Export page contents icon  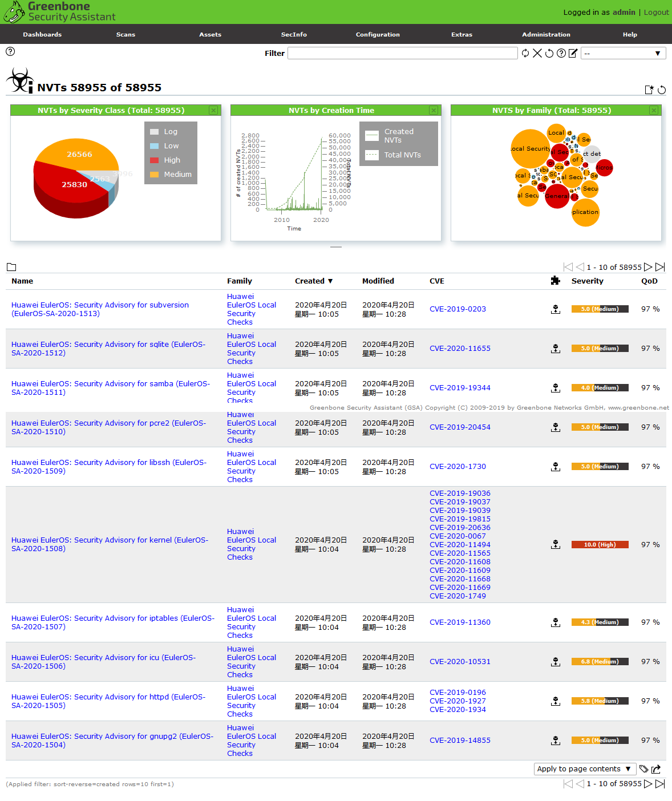656,769
